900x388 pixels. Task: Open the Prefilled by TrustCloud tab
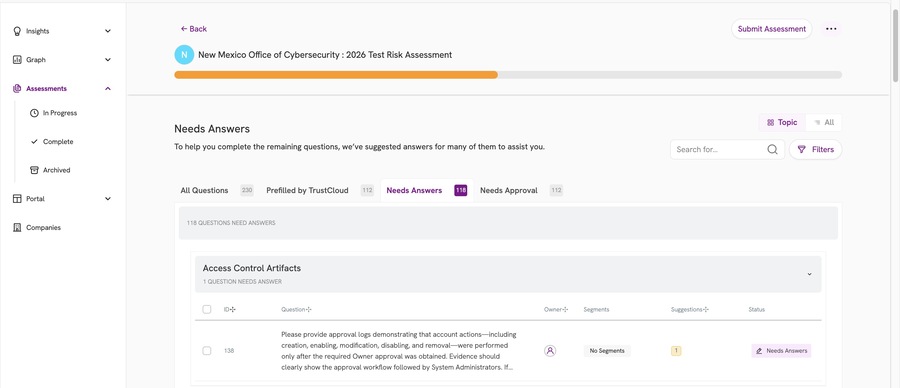tap(320, 191)
